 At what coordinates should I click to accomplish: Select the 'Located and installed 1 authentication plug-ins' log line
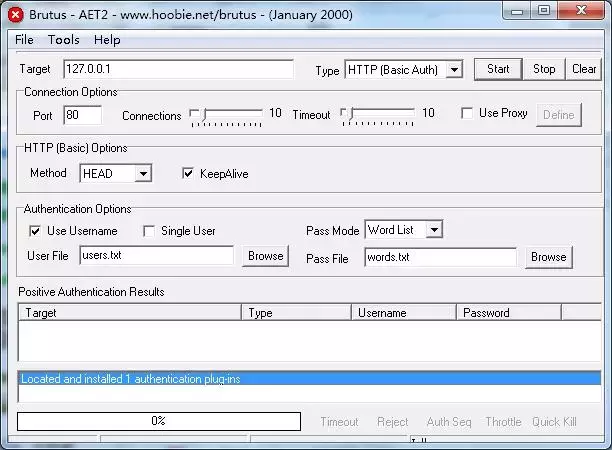(x=309, y=379)
